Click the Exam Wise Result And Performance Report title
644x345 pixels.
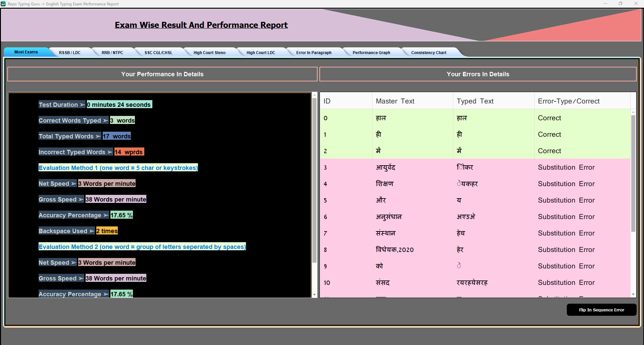[x=201, y=25]
